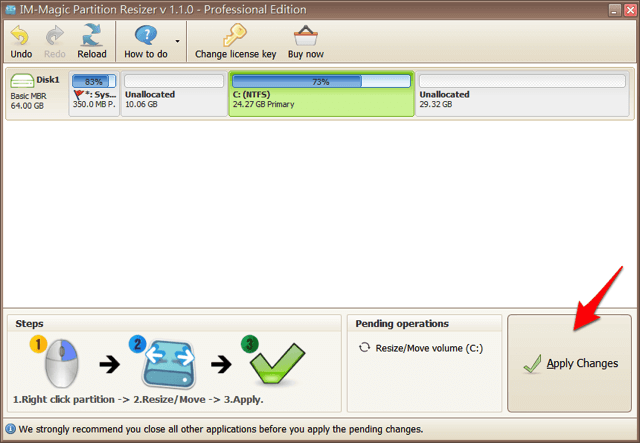Click the steps instruction text line
The height and width of the screenshot is (443, 640).
tap(138, 399)
